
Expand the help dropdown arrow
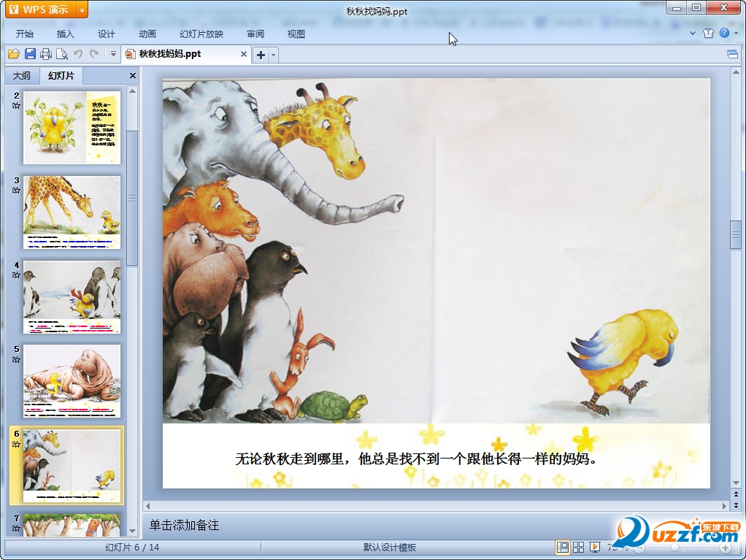pos(736,34)
